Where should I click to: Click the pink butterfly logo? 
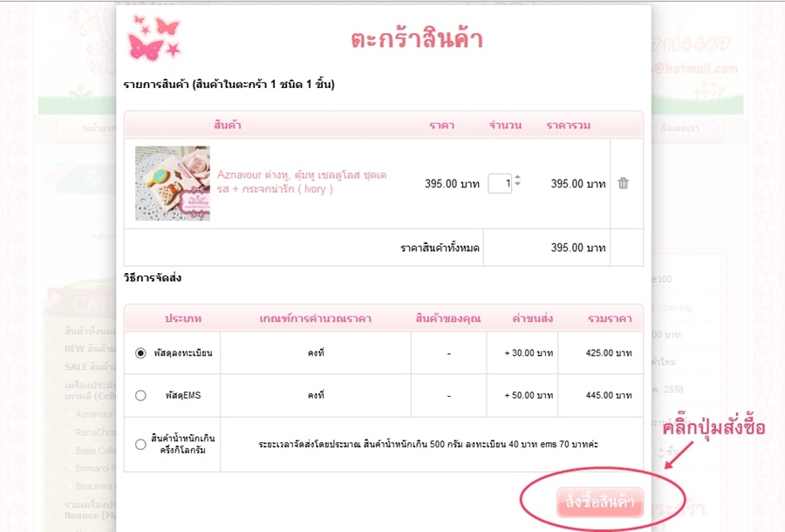click(x=154, y=37)
